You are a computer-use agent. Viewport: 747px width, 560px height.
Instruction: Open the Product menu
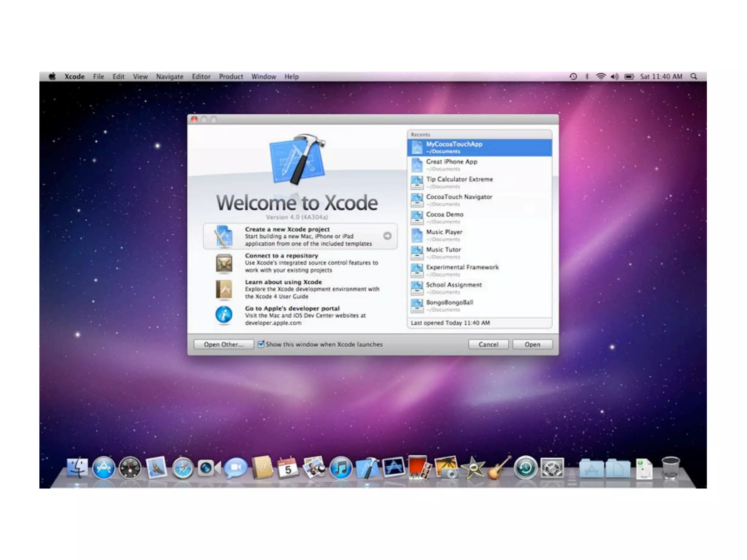(231, 77)
